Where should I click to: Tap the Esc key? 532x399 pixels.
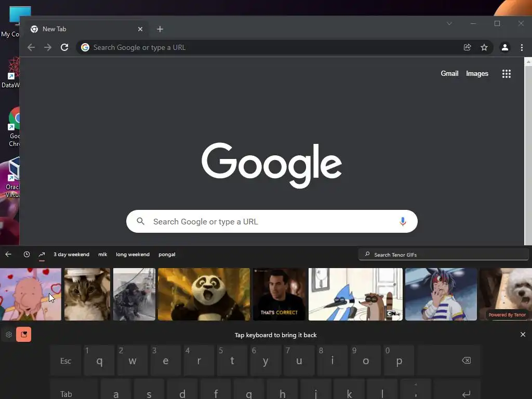[x=66, y=361]
